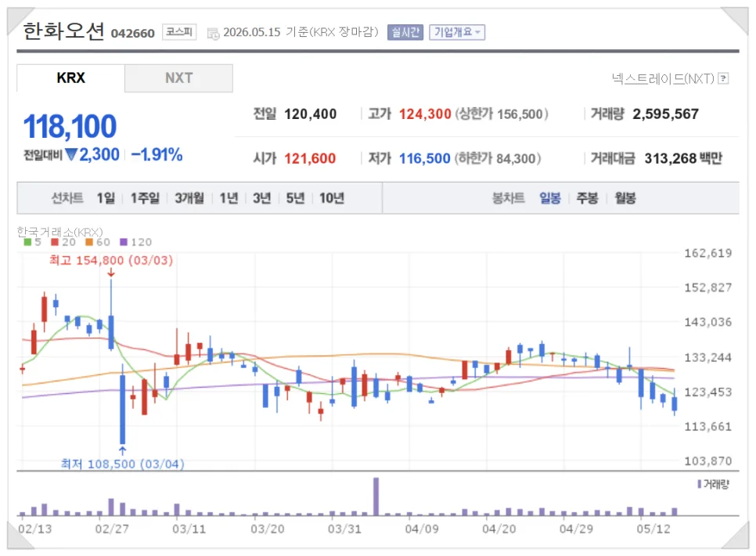
Task: Select the 5년 line chart period
Action: click(295, 198)
